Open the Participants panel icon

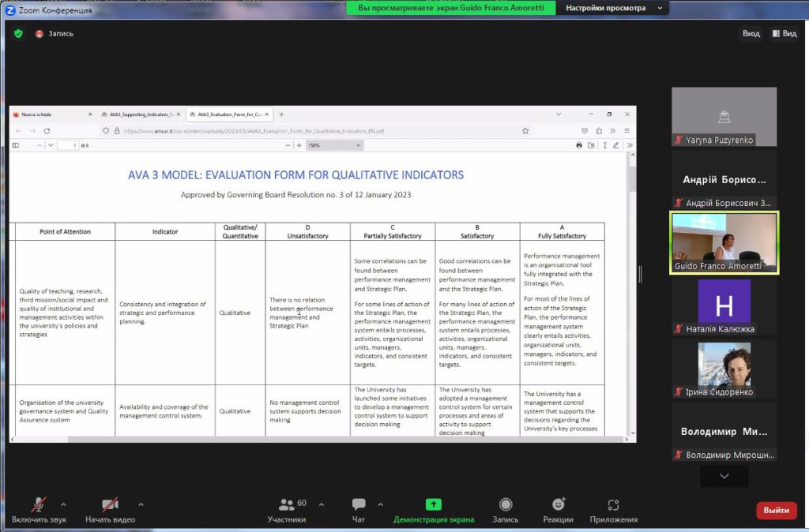(x=286, y=505)
